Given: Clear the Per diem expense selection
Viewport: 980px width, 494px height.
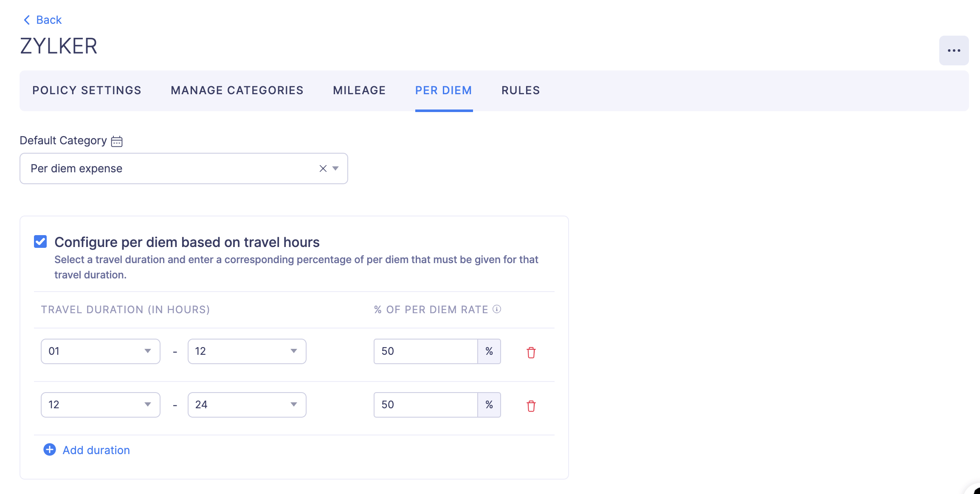Looking at the screenshot, I should (x=323, y=168).
